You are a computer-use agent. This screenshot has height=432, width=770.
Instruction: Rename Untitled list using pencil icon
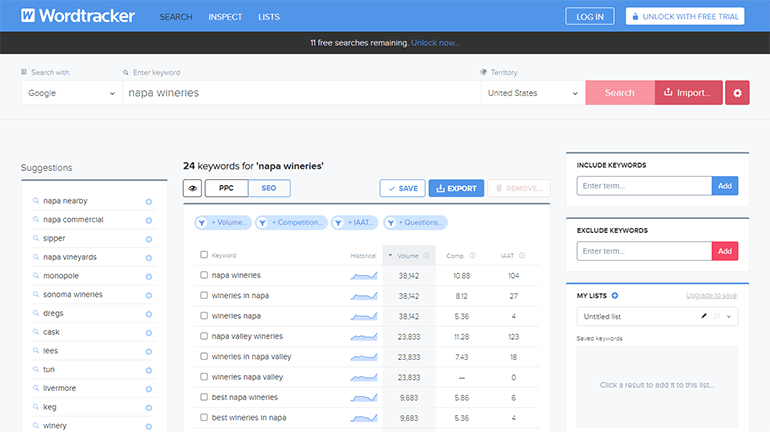pos(704,317)
